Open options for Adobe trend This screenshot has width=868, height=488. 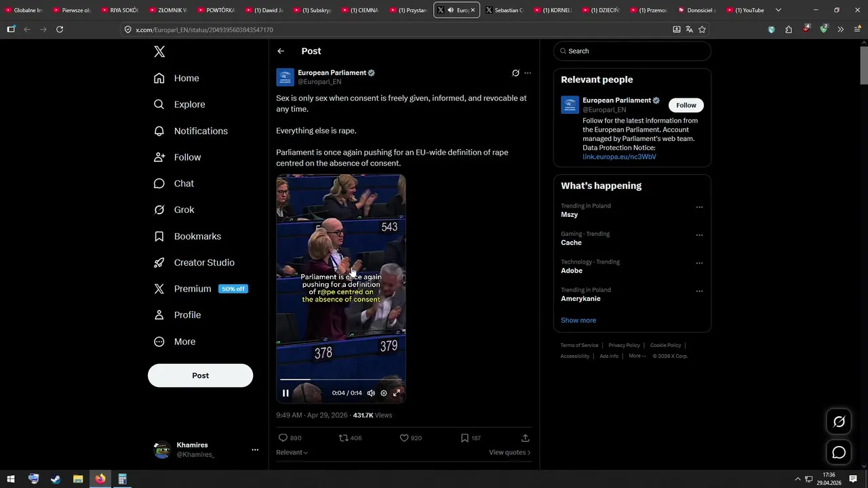[x=699, y=263]
